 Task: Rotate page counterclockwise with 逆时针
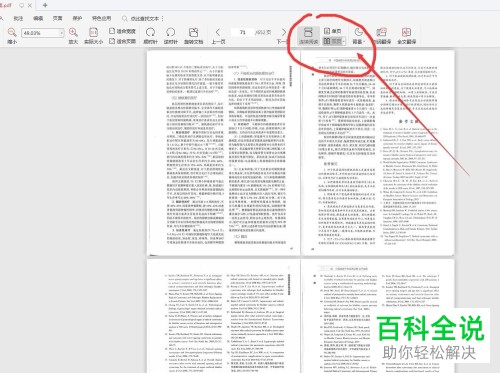171,36
